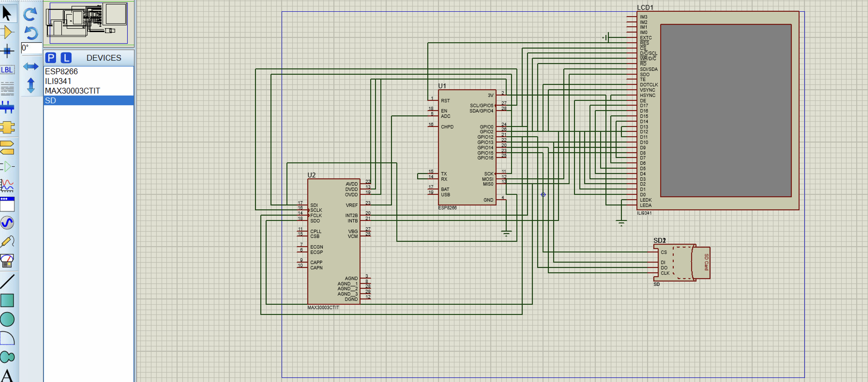Choose the Generator mode sine icon
The image size is (868, 382).
click(x=7, y=223)
